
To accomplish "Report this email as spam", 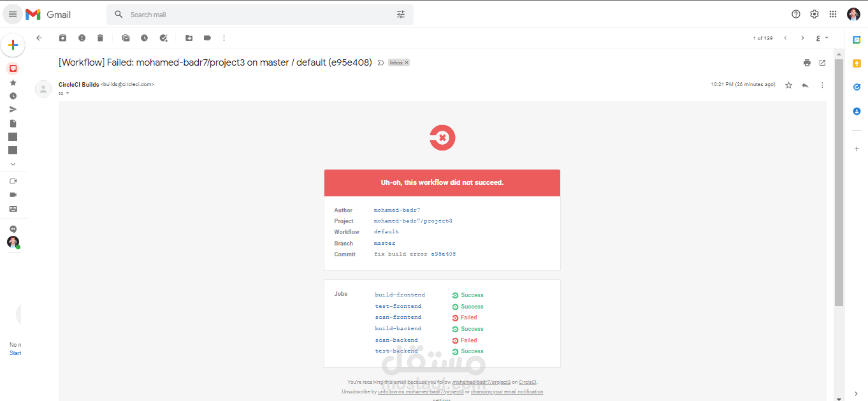I will pyautogui.click(x=82, y=38).
